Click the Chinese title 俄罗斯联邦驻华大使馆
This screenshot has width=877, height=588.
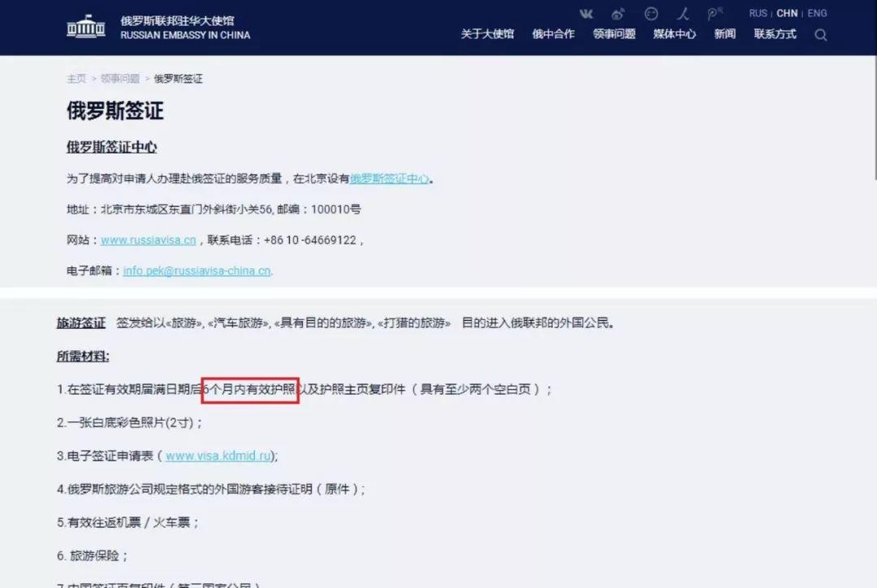177,20
